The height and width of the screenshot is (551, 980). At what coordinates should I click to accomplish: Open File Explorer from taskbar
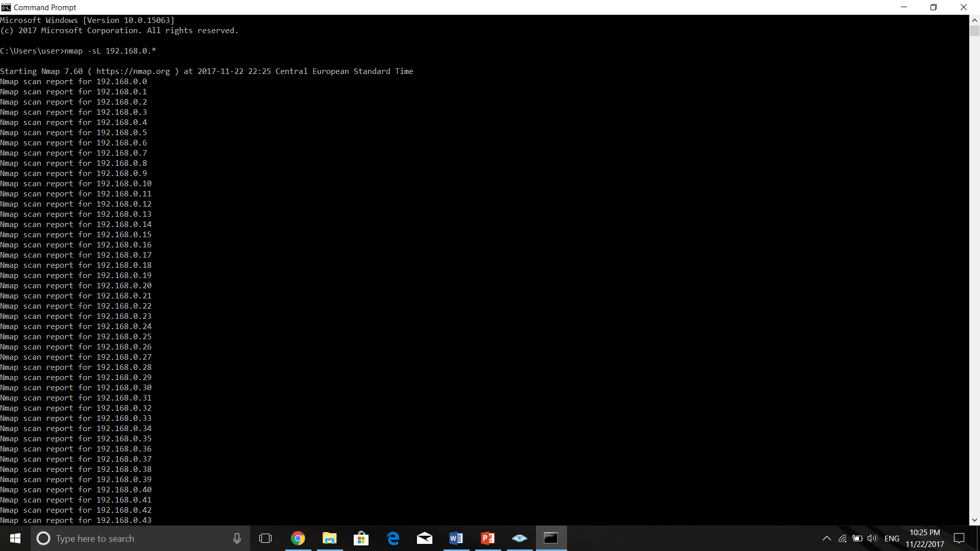pos(329,538)
